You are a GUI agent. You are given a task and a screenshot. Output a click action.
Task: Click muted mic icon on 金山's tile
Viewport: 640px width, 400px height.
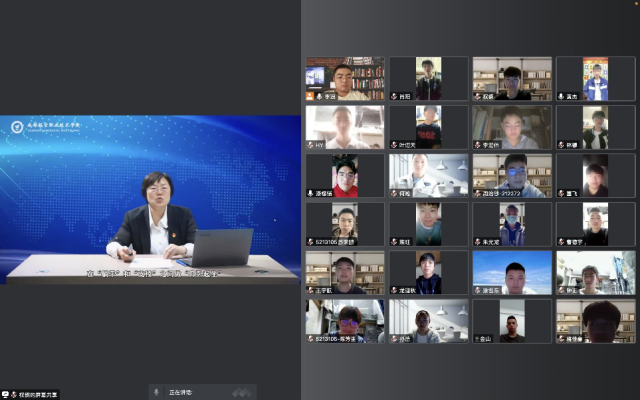point(478,339)
